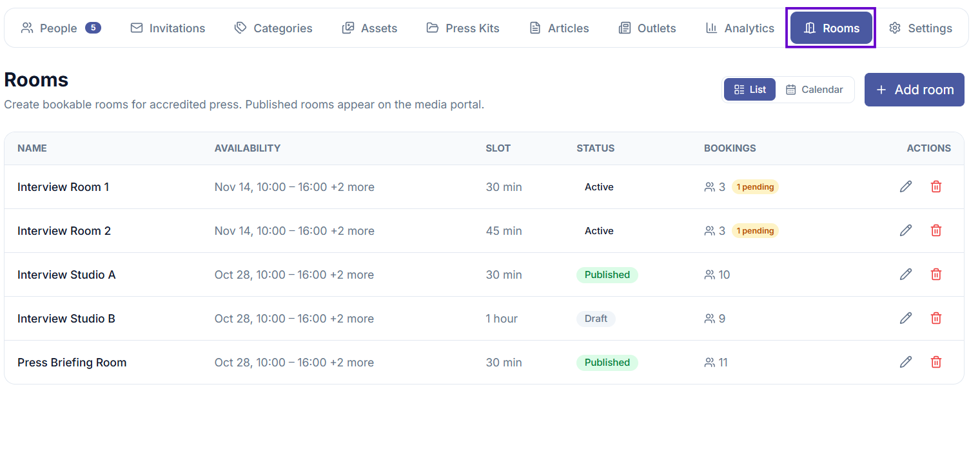This screenshot has width=980, height=469.
Task: Click the 1 hour slot value
Action: tap(502, 319)
